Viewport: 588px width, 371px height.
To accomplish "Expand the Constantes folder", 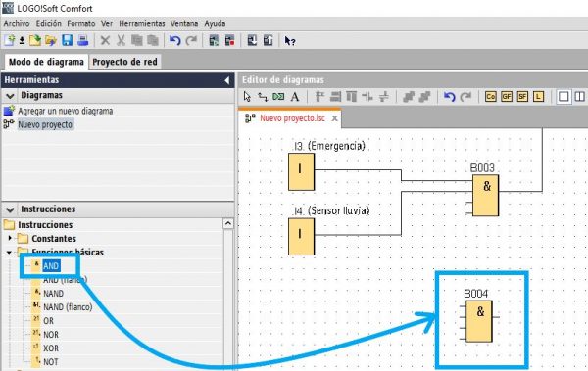I will 10,238.
